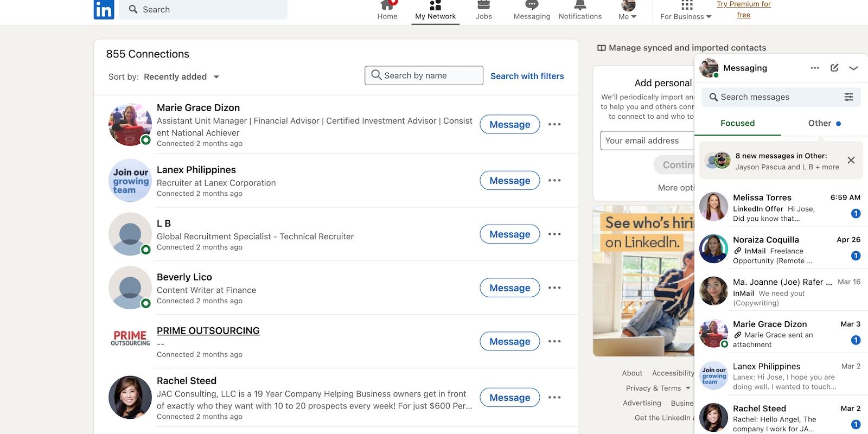Open Marie Grace Dizon message thread
The image size is (868, 434).
pyautogui.click(x=781, y=334)
